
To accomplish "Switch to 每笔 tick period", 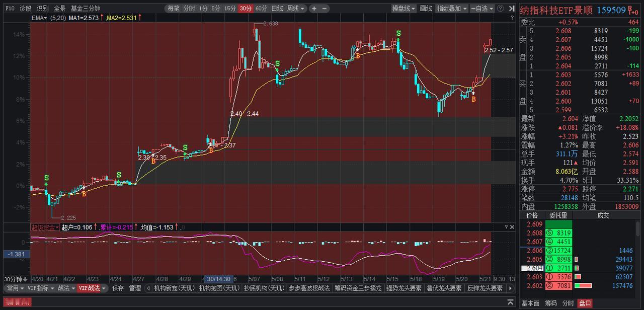I will [x=173, y=9].
